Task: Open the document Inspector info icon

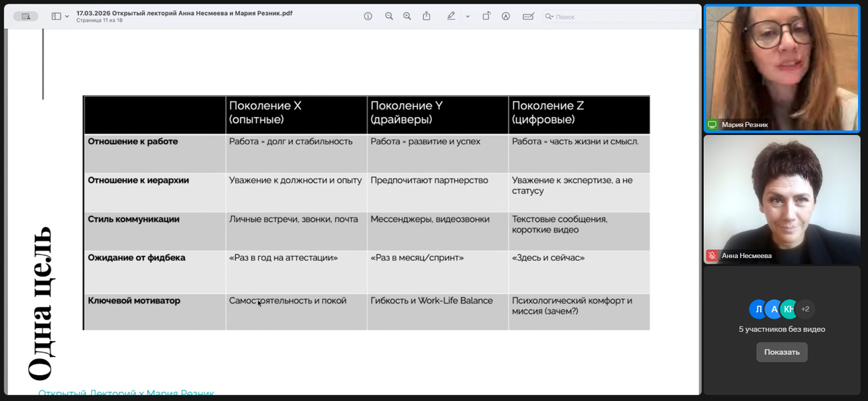Action: (368, 16)
